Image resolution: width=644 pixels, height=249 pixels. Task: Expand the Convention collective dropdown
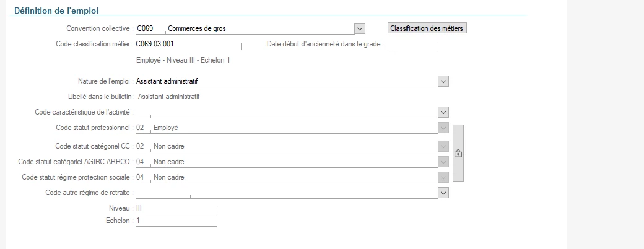click(360, 28)
